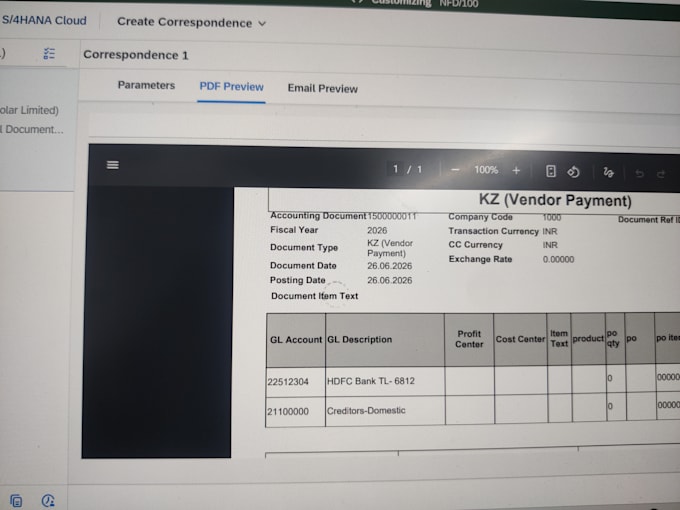Image resolution: width=680 pixels, height=510 pixels.
Task: Click the fit to page icon
Action: pyautogui.click(x=551, y=171)
